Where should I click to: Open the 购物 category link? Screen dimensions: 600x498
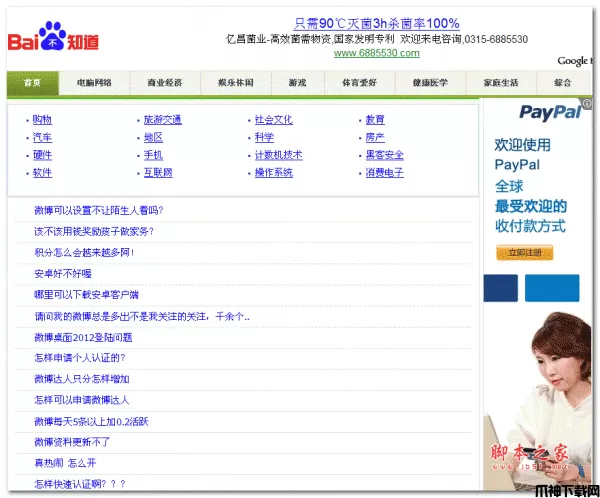click(x=42, y=120)
